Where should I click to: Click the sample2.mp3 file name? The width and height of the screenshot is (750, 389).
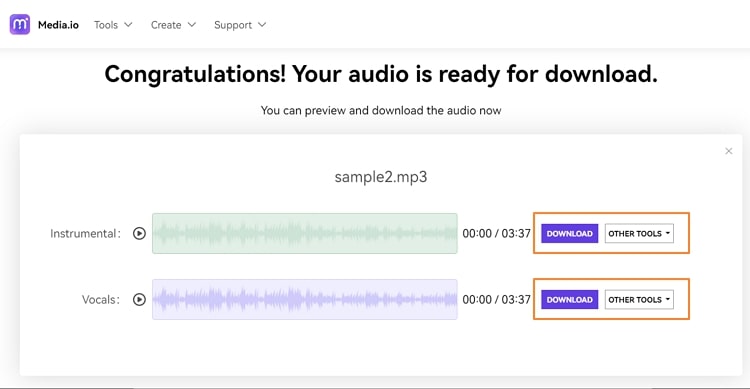click(381, 177)
